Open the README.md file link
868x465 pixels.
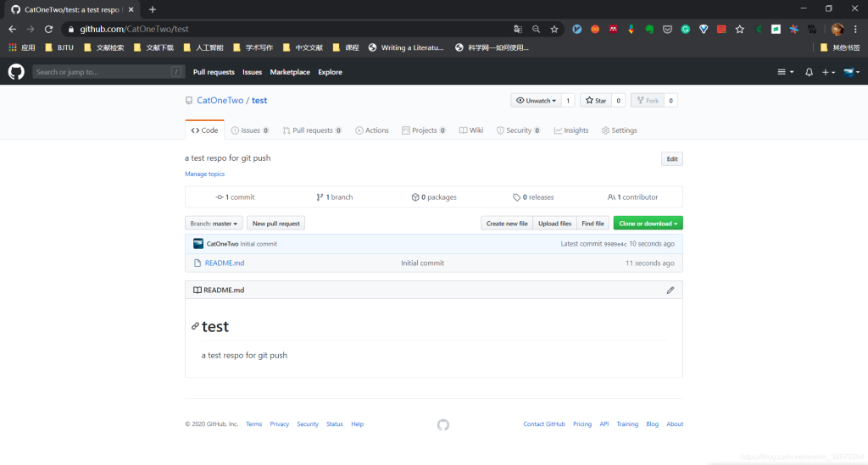click(224, 263)
